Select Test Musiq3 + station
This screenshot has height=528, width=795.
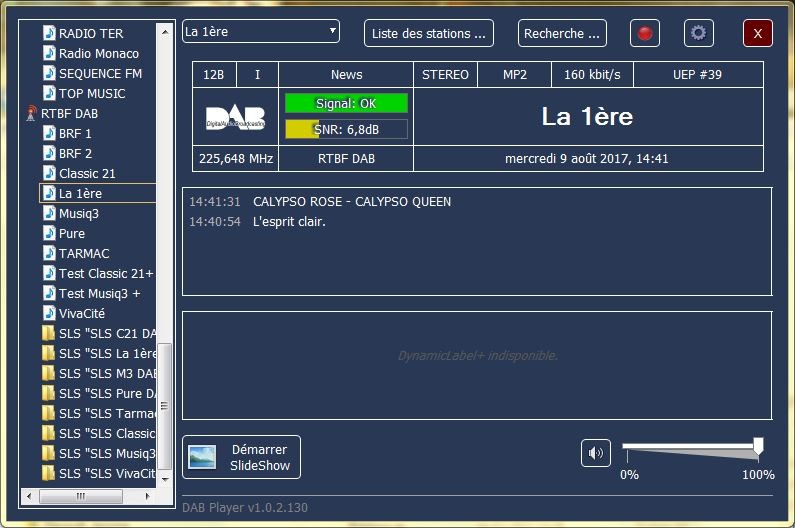point(99,294)
